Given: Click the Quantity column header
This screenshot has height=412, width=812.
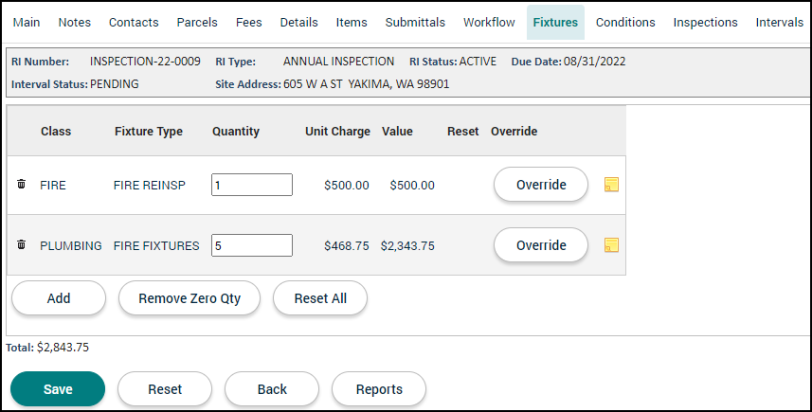Looking at the screenshot, I should click(x=236, y=131).
